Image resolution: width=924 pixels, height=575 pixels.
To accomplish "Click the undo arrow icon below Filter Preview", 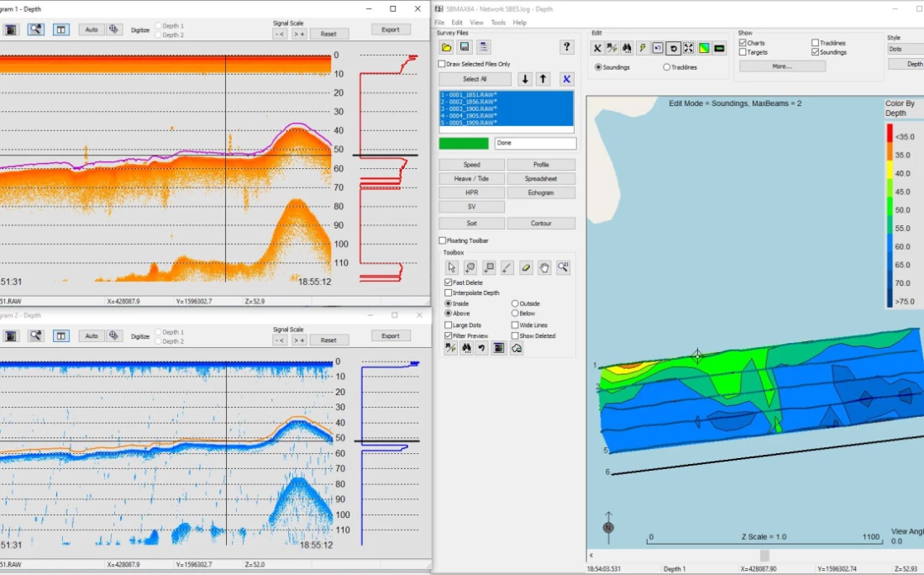I will pyautogui.click(x=481, y=348).
